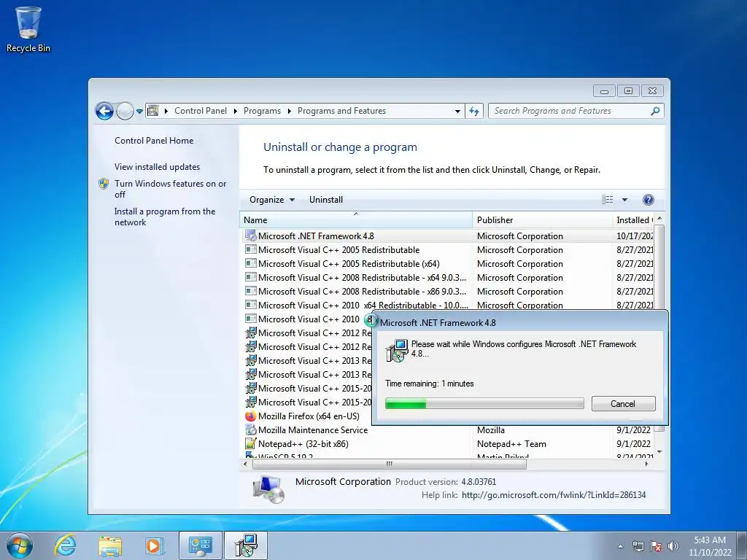Click the details pane program icon
Viewport: 747px width, 560px height.
(x=268, y=489)
